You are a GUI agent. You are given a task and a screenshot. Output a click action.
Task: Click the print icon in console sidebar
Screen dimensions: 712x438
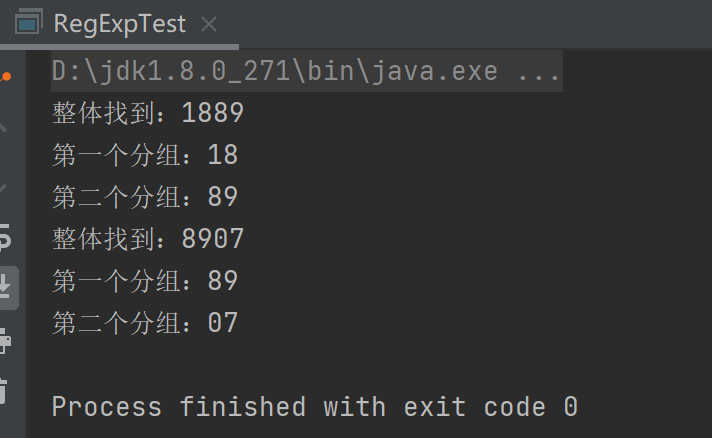[5, 341]
